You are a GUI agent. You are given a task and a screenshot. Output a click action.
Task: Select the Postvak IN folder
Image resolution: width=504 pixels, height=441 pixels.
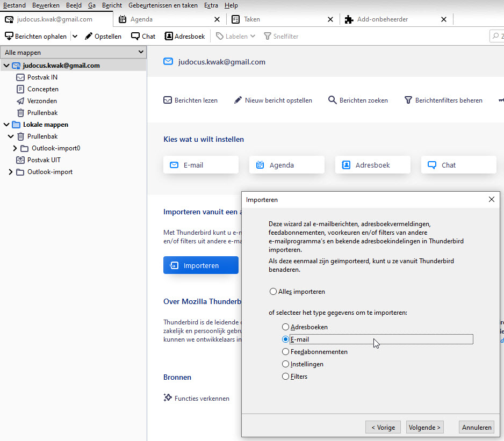coord(42,77)
